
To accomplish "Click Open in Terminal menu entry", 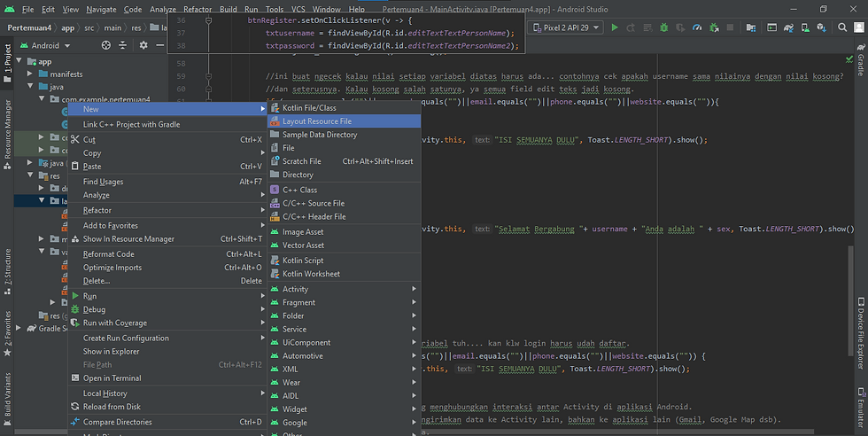I will (167, 378).
